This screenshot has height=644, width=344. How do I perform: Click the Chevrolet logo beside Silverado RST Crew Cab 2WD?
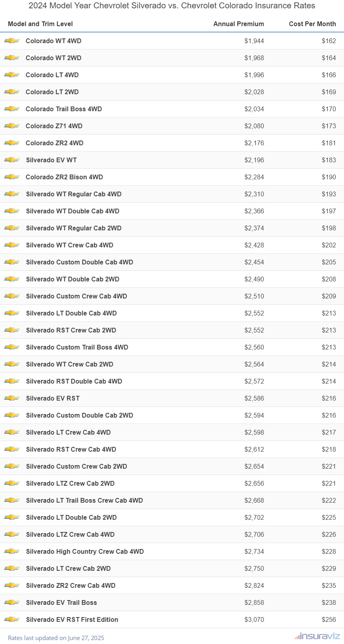[x=12, y=330]
